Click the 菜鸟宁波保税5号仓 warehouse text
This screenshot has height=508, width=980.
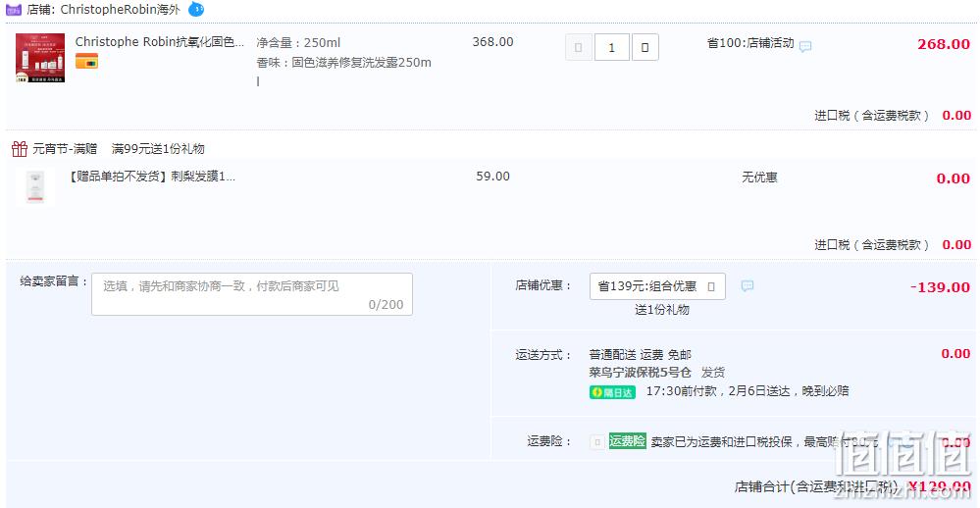click(640, 373)
